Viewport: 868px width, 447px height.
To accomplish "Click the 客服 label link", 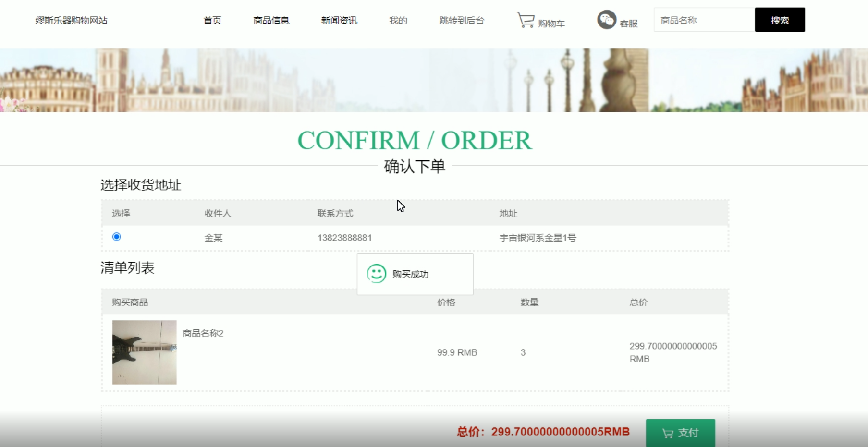I will (629, 24).
